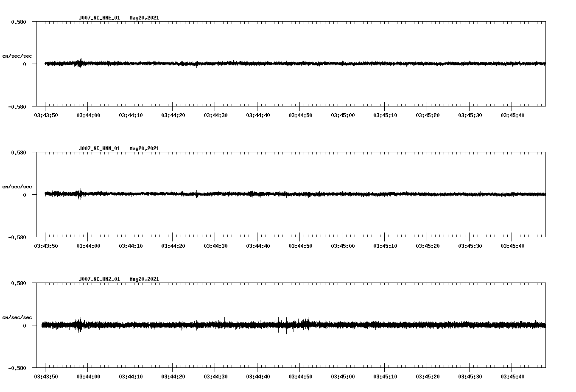Screen dimensions: 576x392
Task: Select the HNN waveform trace near 03:45:20
Action: click(428, 194)
